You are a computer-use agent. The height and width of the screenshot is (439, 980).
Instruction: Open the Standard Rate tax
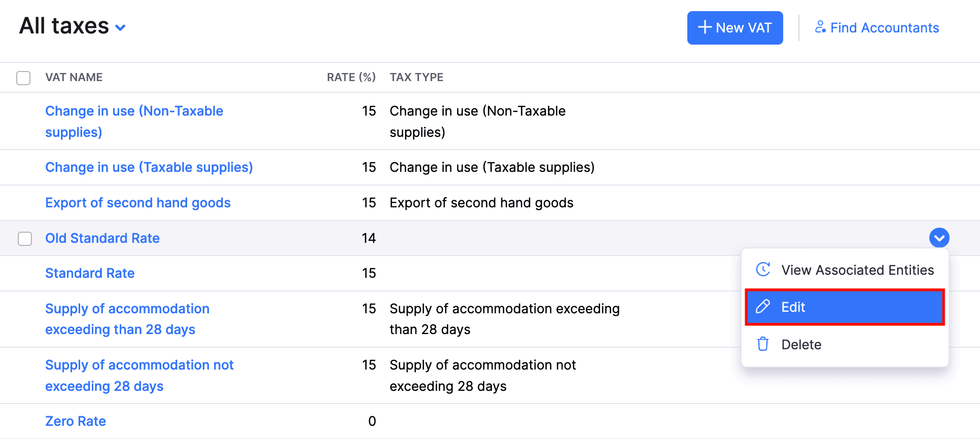90,273
